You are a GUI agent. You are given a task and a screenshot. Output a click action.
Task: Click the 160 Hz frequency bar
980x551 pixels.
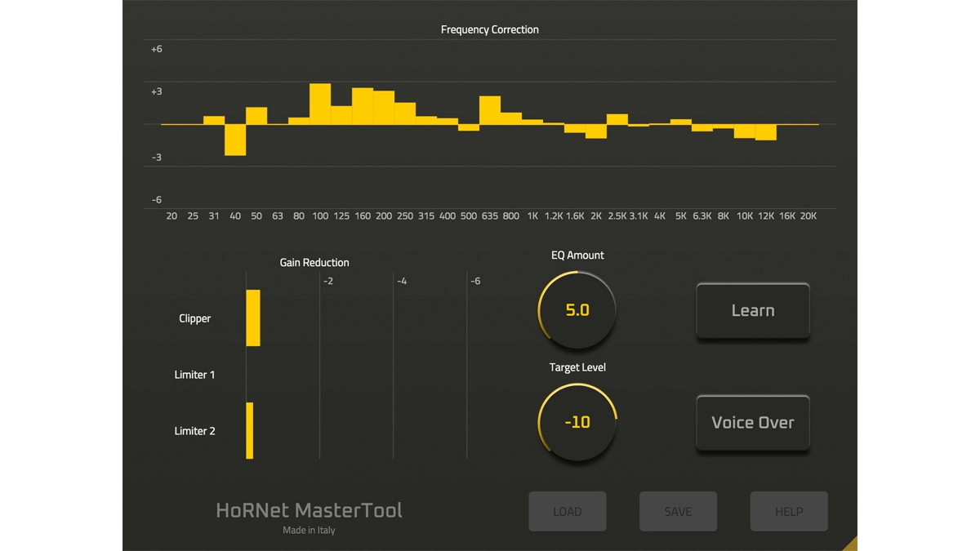[x=363, y=106]
